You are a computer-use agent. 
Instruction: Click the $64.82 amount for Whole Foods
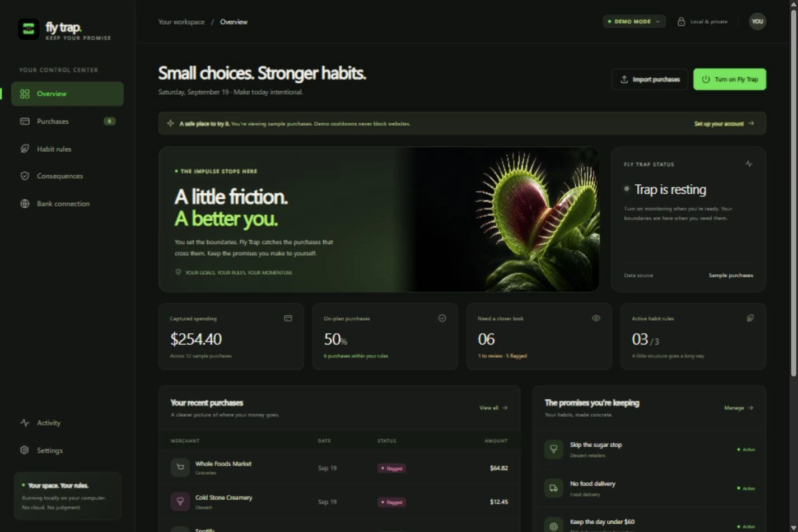coord(498,468)
